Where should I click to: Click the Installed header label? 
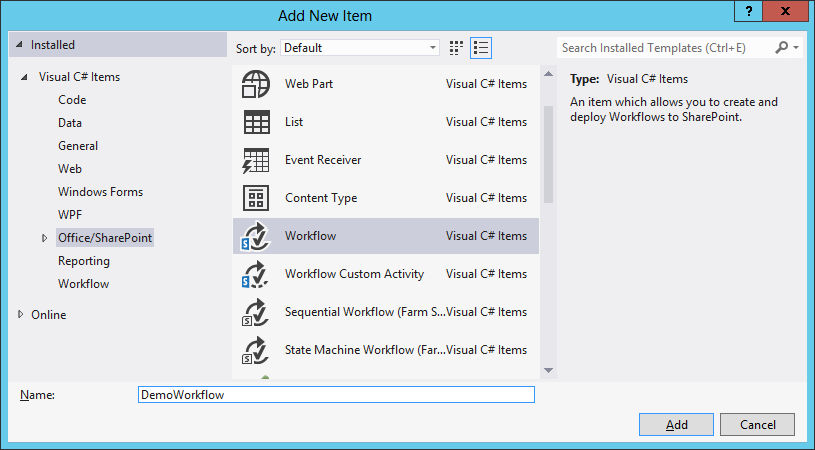[x=52, y=45]
